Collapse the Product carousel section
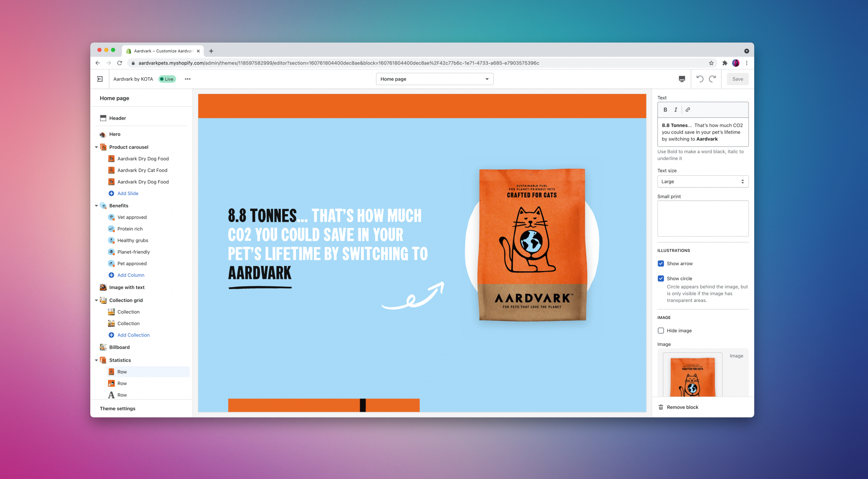This screenshot has height=479, width=868. click(97, 147)
